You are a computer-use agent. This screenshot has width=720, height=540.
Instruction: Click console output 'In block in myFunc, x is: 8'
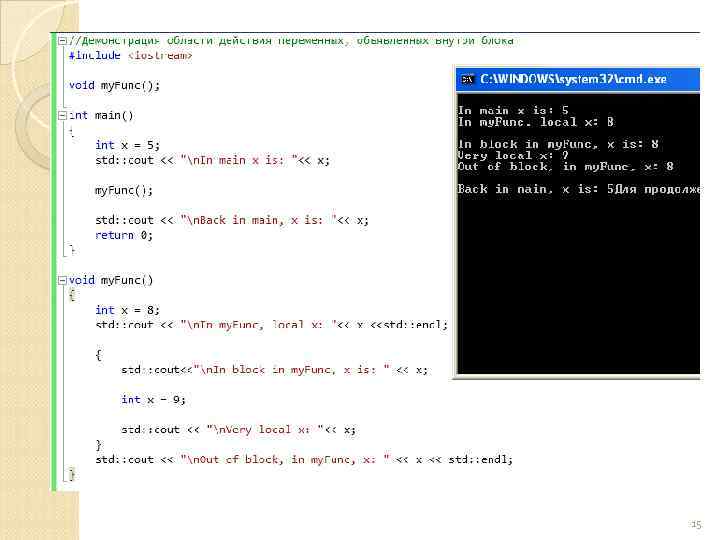click(x=558, y=144)
